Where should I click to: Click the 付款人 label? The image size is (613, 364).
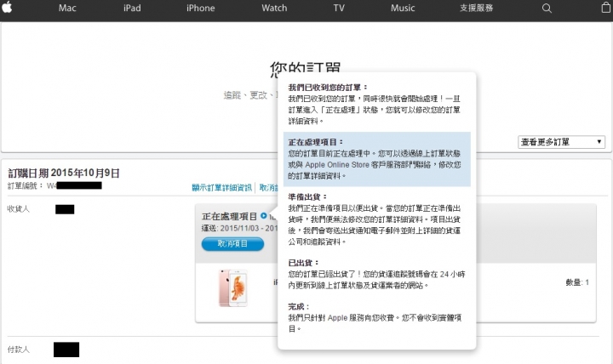pyautogui.click(x=19, y=350)
